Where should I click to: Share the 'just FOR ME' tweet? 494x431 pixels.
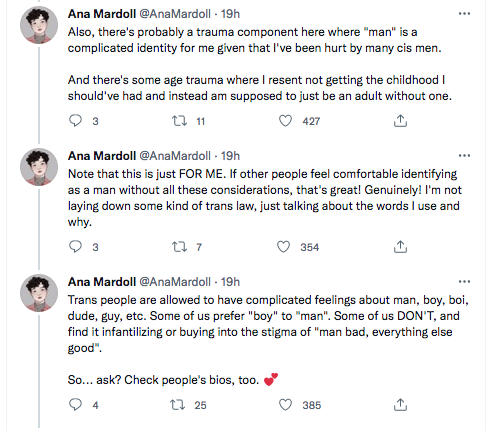pyautogui.click(x=400, y=247)
